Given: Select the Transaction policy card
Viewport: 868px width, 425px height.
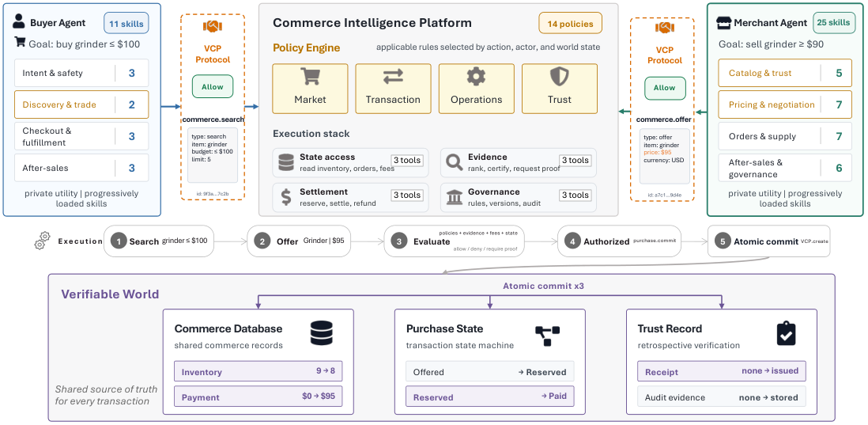Looking at the screenshot, I should tap(393, 89).
